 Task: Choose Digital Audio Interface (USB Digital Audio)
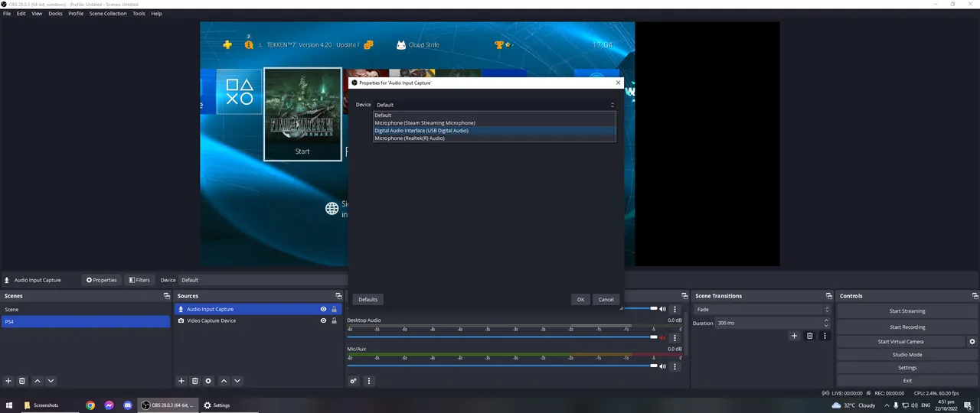click(x=495, y=131)
